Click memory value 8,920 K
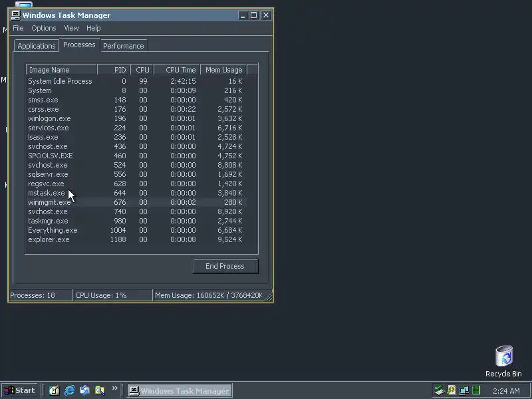 click(230, 211)
